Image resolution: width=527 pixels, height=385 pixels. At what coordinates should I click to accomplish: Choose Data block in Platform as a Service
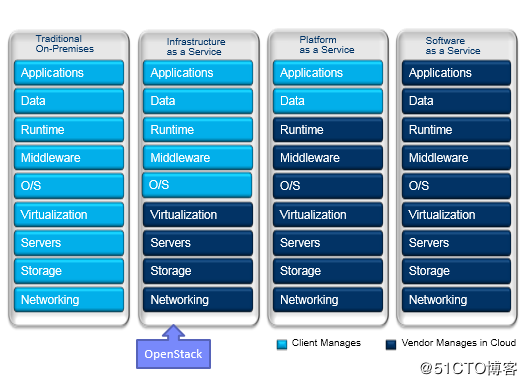pyautogui.click(x=328, y=101)
